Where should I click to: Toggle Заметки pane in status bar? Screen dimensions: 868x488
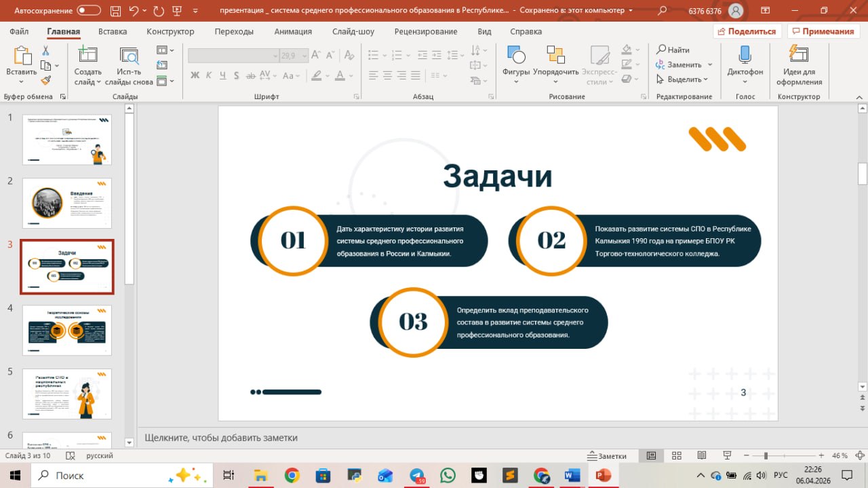[607, 455]
